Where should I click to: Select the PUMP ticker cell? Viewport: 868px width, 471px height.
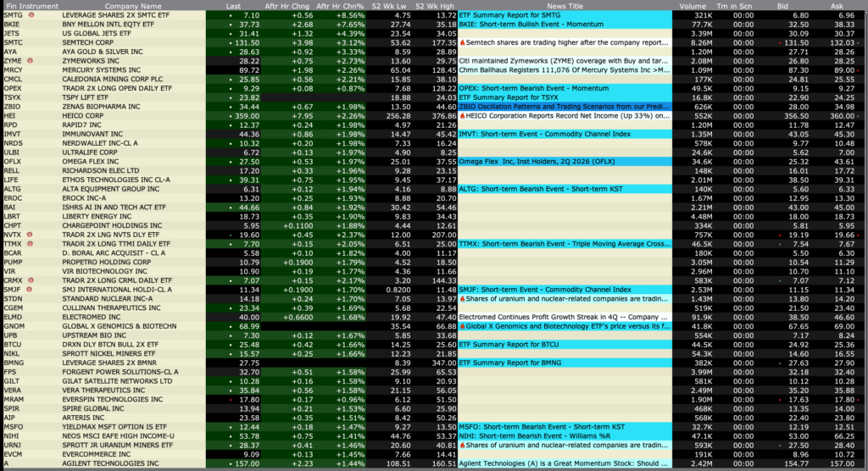tap(13, 262)
